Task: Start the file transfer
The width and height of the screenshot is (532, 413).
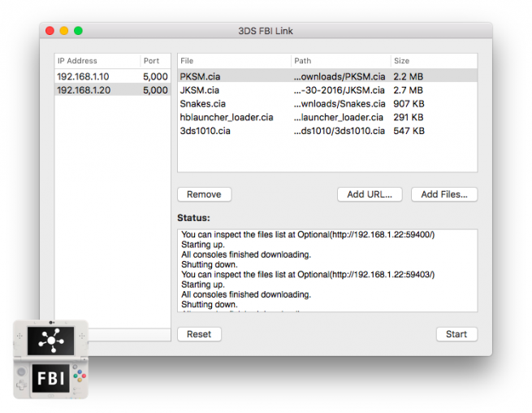Action: coord(456,334)
